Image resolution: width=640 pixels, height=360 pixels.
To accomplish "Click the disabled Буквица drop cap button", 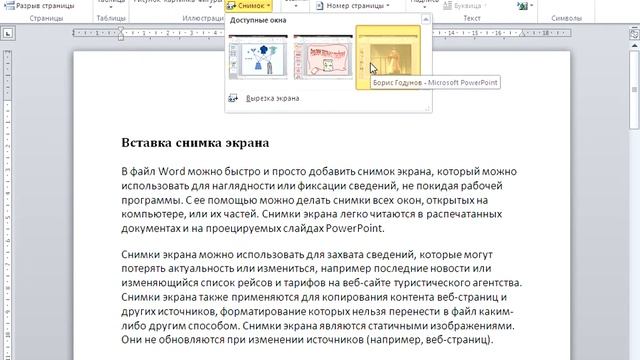I will 465,6.
